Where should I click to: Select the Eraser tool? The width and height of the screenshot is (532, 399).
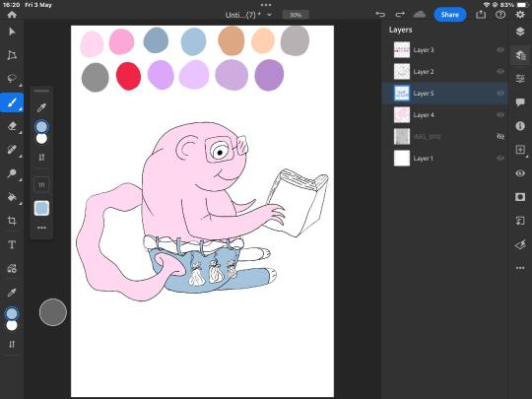click(12, 126)
